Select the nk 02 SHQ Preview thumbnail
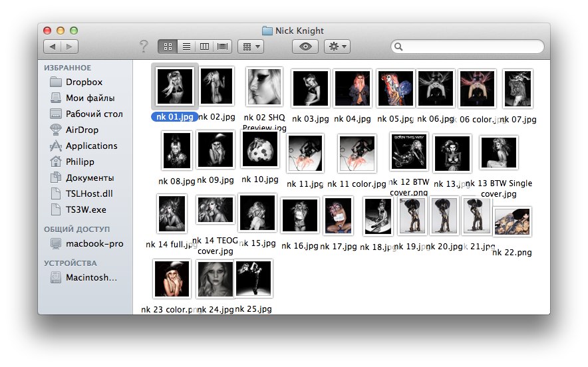Screen dimensions: 588x367 (264, 87)
